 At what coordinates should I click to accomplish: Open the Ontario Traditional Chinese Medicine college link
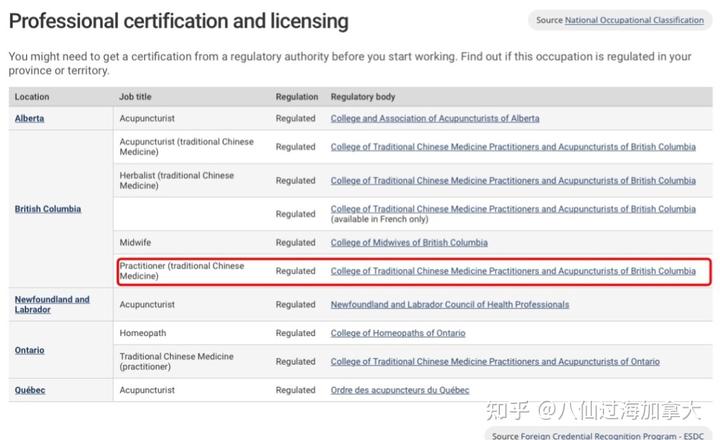coord(495,361)
